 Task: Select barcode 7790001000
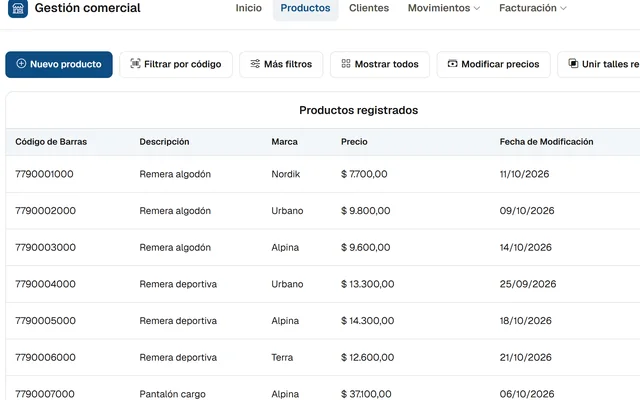(44, 174)
